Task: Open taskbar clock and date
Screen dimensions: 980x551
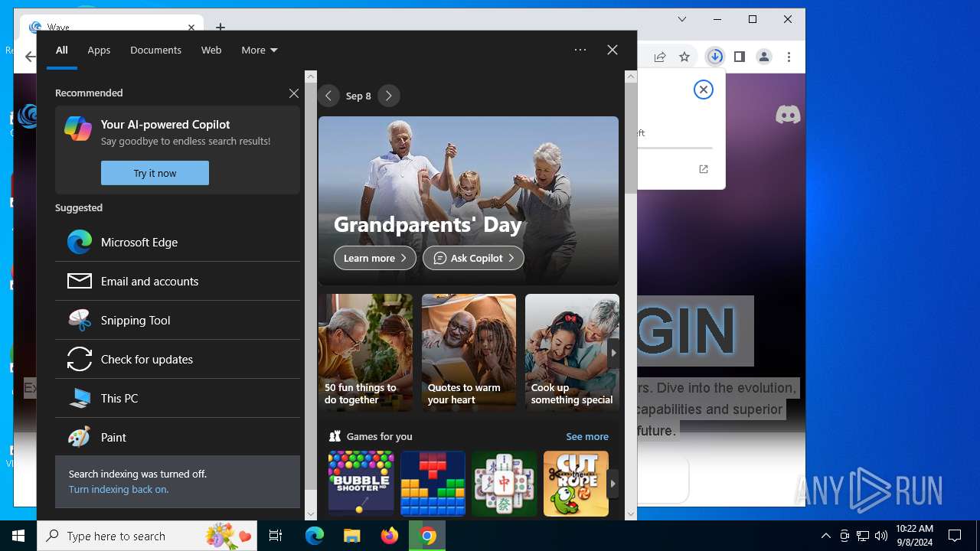Action: click(x=914, y=536)
